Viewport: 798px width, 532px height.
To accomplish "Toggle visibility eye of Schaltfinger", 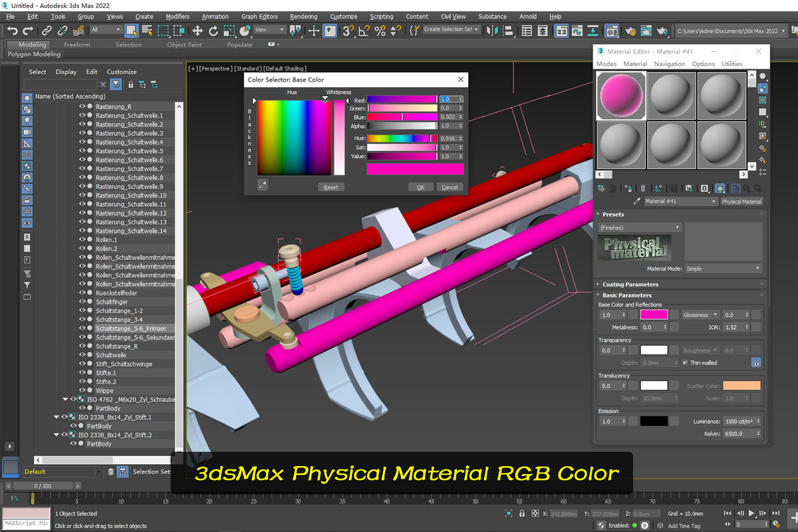I will 82,302.
